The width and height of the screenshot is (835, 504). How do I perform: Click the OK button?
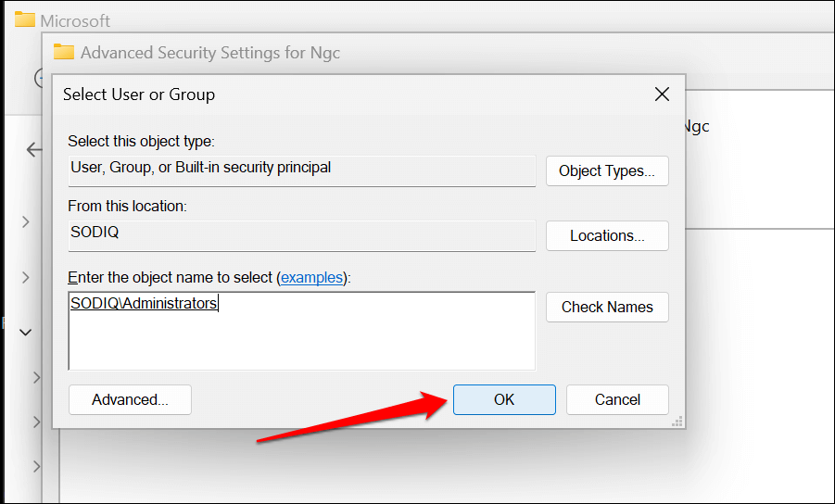tap(504, 400)
